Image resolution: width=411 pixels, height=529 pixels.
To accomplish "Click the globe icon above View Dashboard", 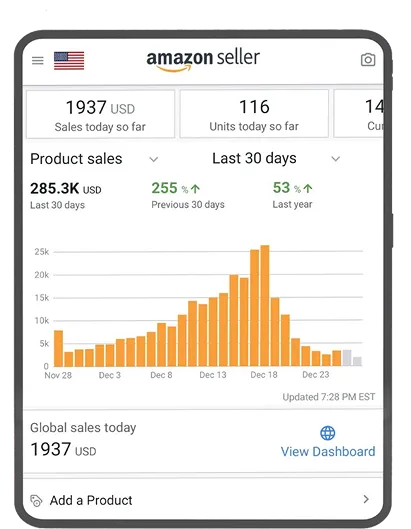I will pyautogui.click(x=328, y=433).
